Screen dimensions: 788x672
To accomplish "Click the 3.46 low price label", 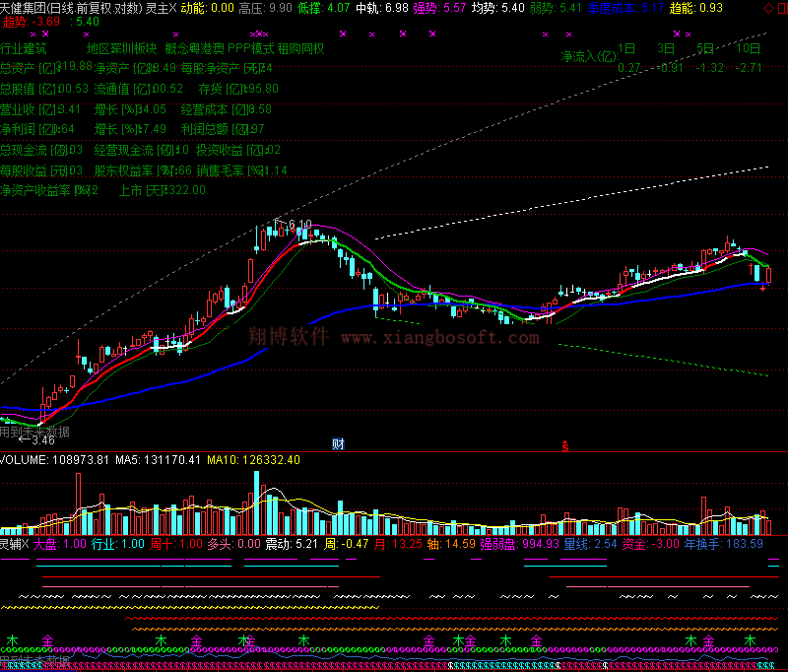I will pos(43,440).
